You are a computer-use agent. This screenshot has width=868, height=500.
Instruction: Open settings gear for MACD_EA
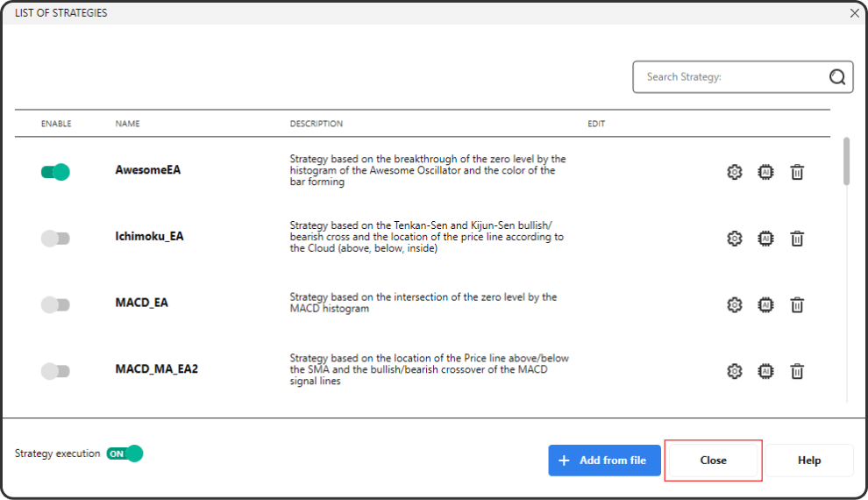tap(735, 305)
